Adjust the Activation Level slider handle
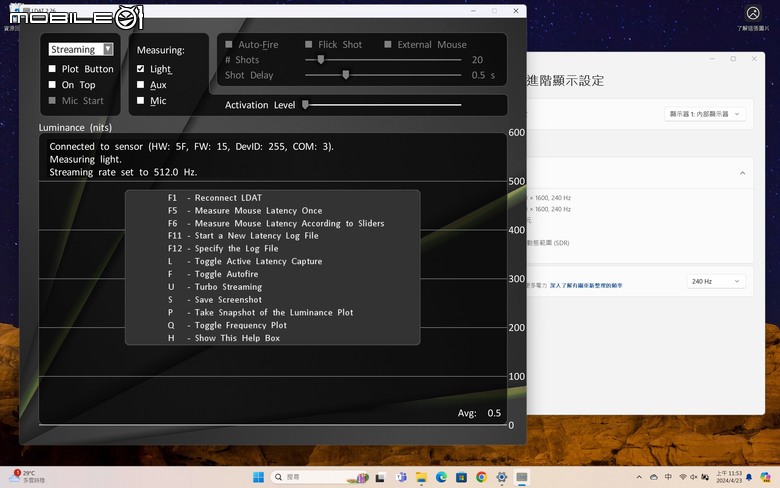The height and width of the screenshot is (488, 780). coord(305,105)
